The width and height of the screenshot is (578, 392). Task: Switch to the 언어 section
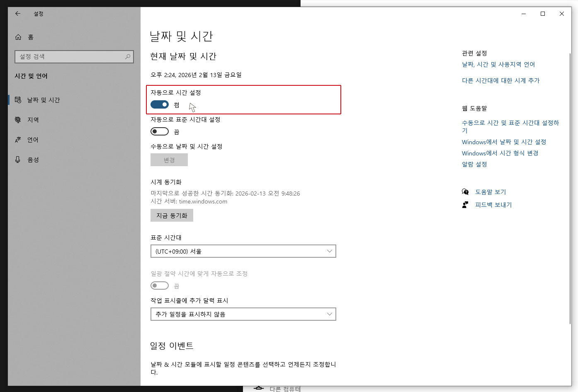click(x=32, y=140)
